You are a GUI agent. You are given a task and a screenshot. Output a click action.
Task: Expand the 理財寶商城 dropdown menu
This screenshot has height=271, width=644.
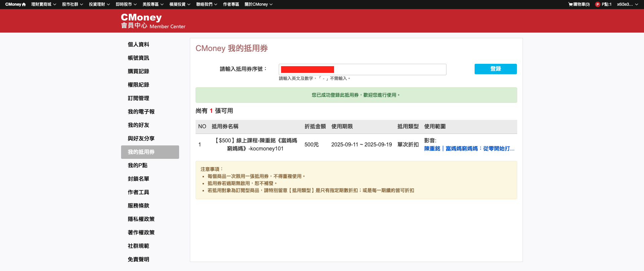(44, 4)
